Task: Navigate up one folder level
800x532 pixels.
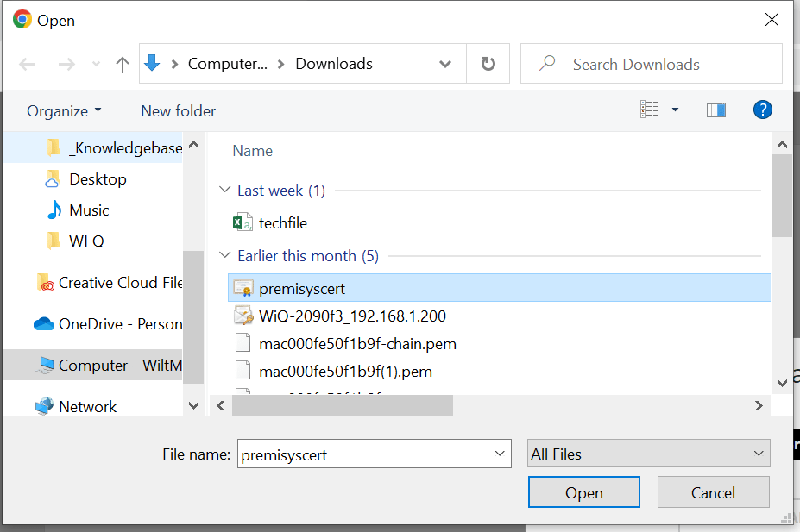Action: pos(122,64)
